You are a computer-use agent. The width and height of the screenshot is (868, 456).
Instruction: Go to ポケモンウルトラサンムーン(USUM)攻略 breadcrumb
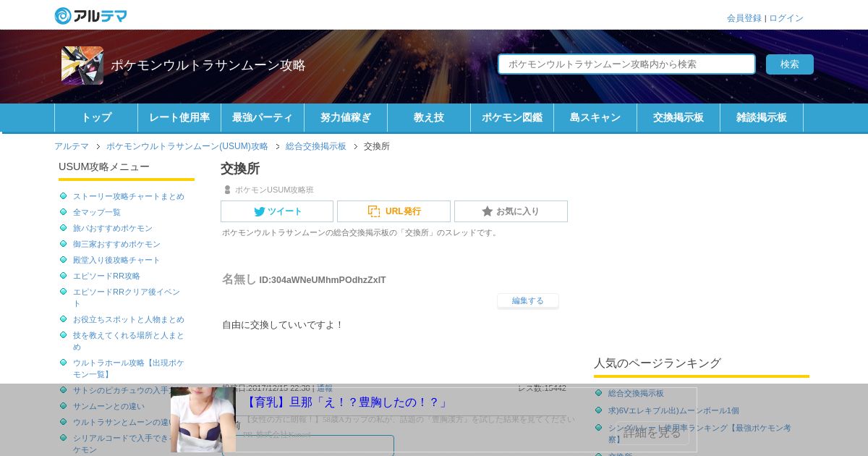click(x=187, y=146)
